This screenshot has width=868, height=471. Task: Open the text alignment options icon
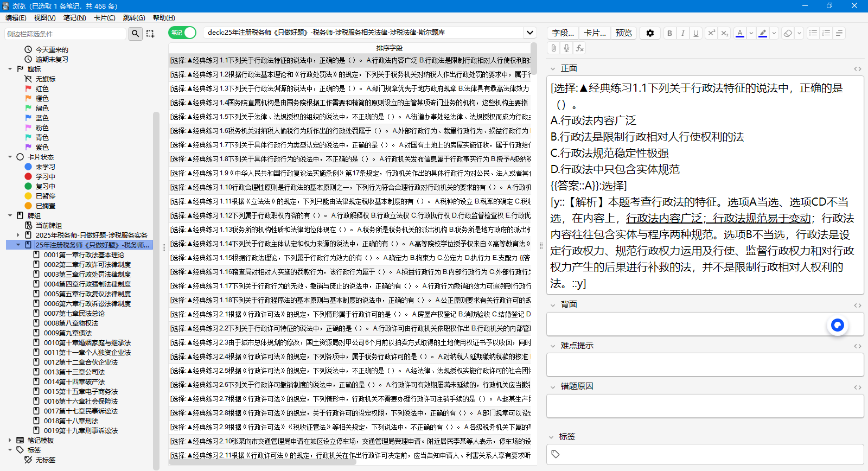(839, 33)
